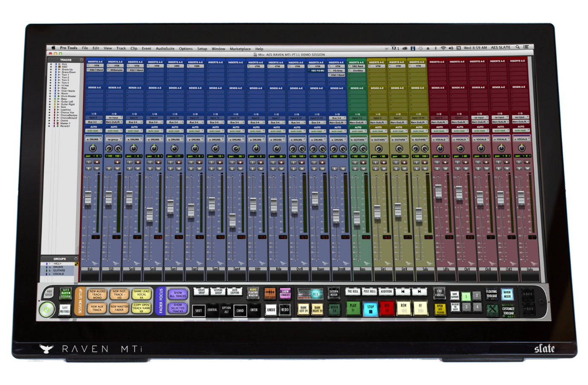Viewport: 588px width, 385px height.
Task: Open the AudioSuite menu
Action: pos(166,49)
